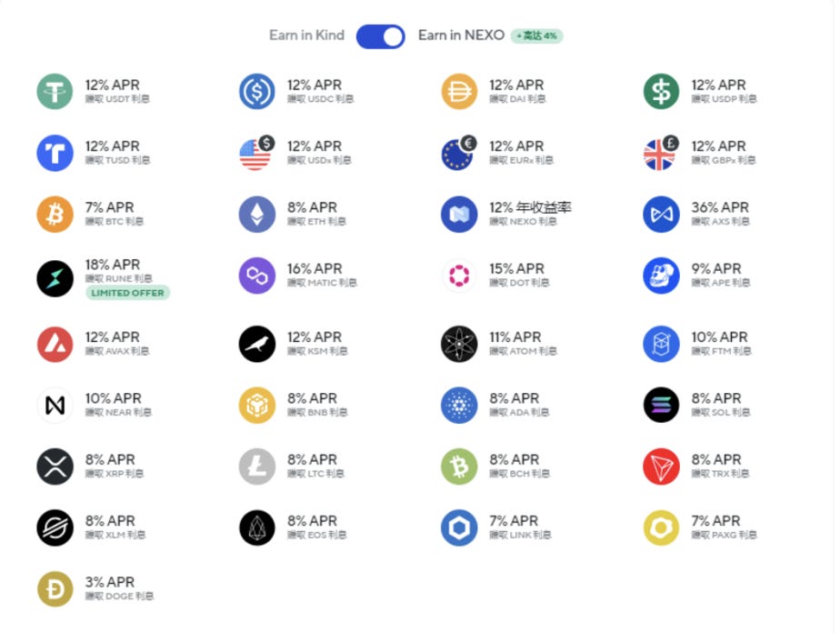
Task: Click the LIMITED OFFER badge
Action: point(128,293)
